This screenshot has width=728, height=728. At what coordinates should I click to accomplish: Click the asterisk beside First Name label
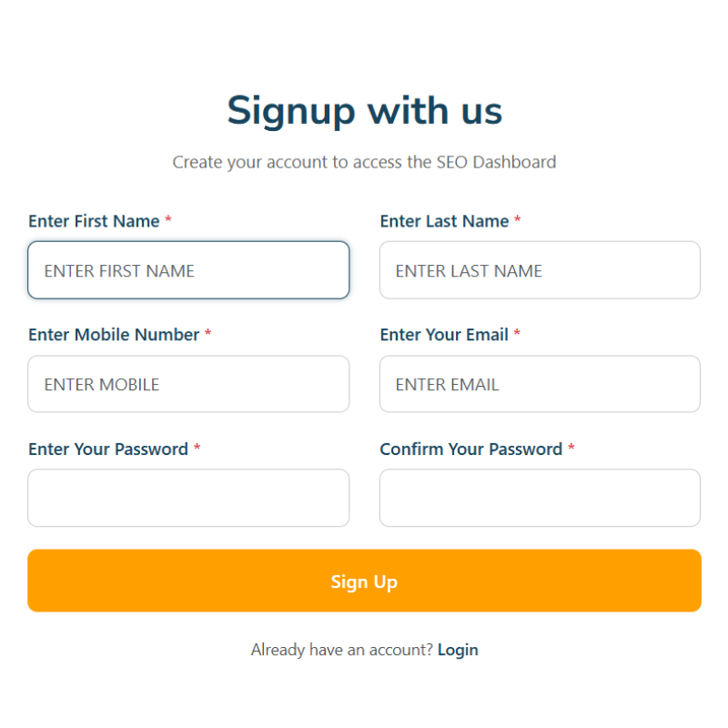click(168, 221)
